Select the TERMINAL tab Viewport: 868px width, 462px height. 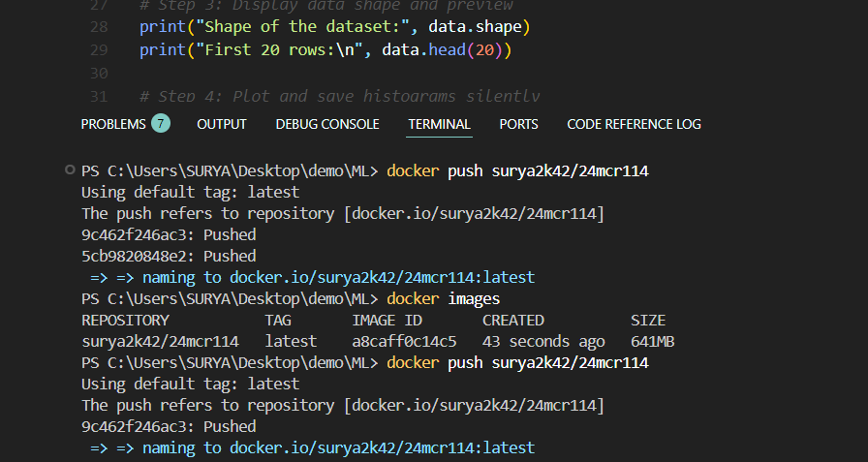click(439, 124)
